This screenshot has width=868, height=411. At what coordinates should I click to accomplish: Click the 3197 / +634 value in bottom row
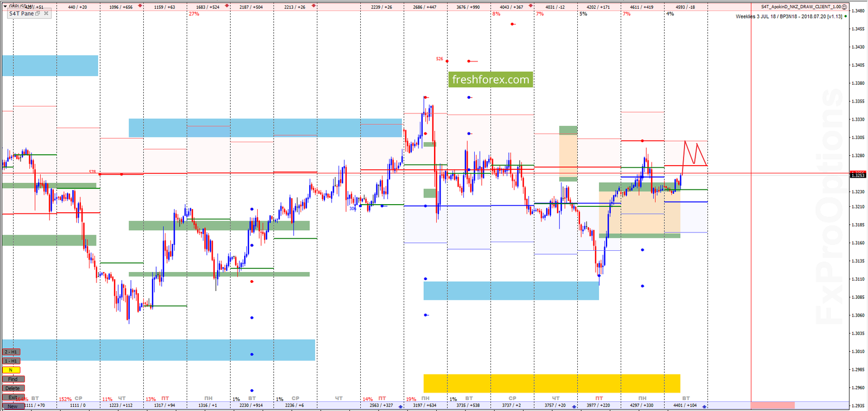[x=425, y=406]
